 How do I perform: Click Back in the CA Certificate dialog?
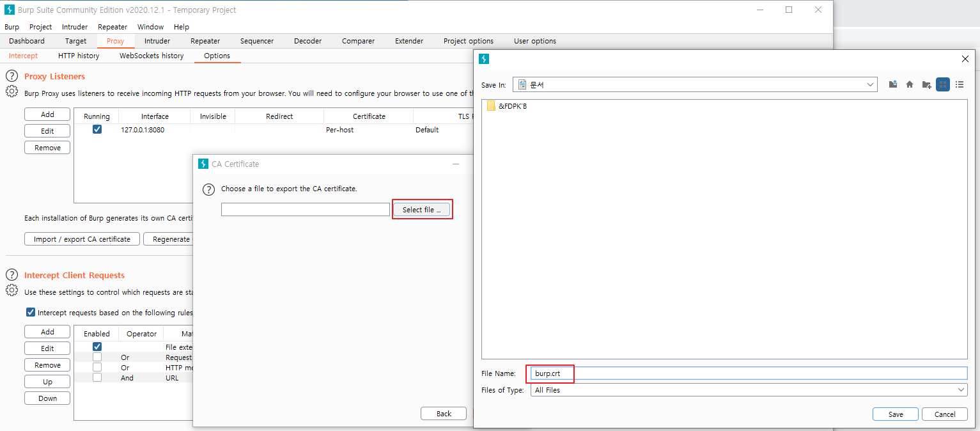pyautogui.click(x=444, y=414)
